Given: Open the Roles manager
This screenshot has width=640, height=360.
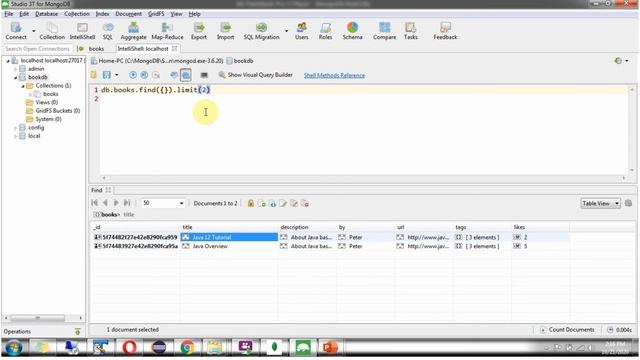Looking at the screenshot, I should point(325,31).
